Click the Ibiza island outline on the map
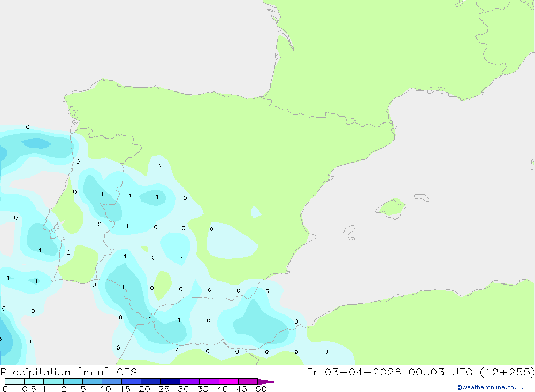535x392 pixels. pyautogui.click(x=349, y=230)
